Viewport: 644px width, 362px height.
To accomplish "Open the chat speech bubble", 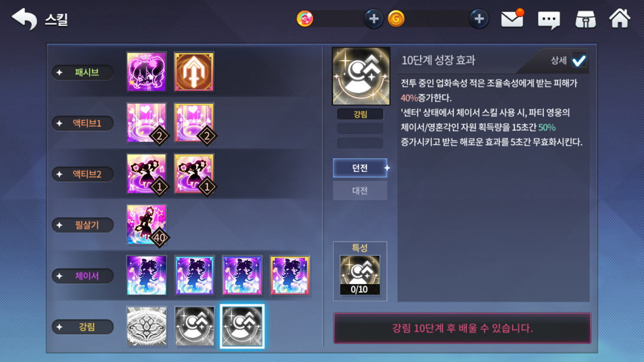I will [549, 19].
